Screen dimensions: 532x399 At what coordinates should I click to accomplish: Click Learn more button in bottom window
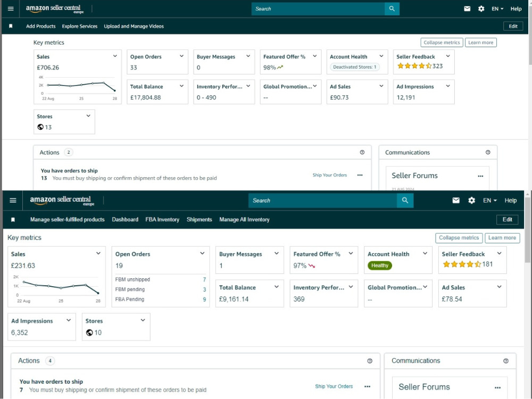click(x=502, y=238)
